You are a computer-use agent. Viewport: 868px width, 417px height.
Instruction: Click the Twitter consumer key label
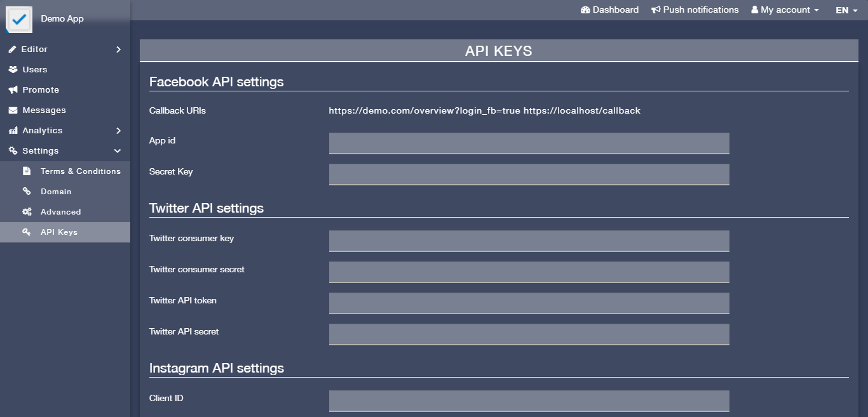pyautogui.click(x=191, y=238)
